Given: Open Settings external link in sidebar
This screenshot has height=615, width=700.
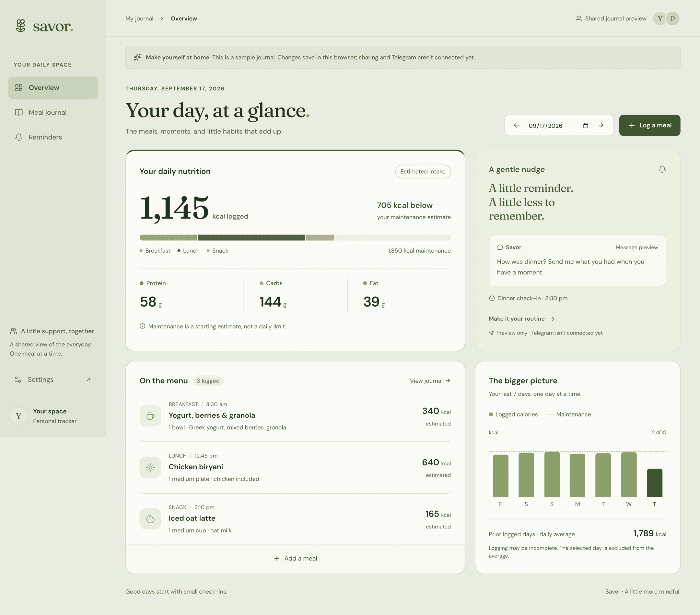Looking at the screenshot, I should pyautogui.click(x=53, y=380).
